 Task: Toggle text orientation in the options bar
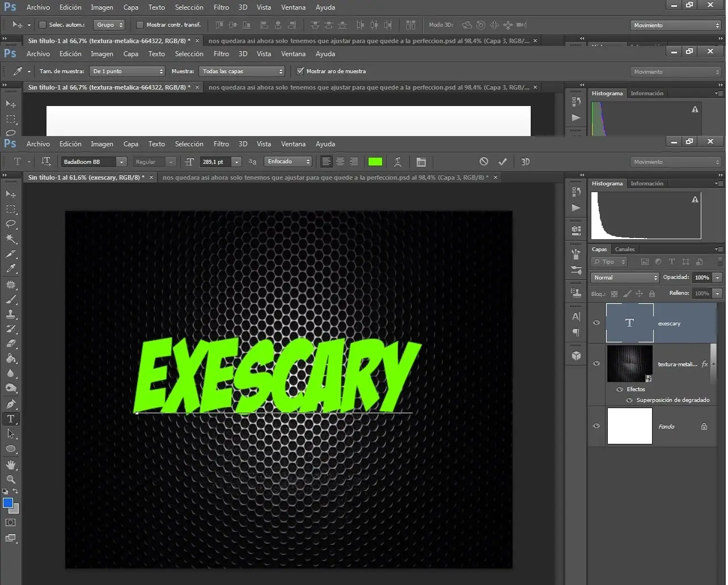coord(46,162)
